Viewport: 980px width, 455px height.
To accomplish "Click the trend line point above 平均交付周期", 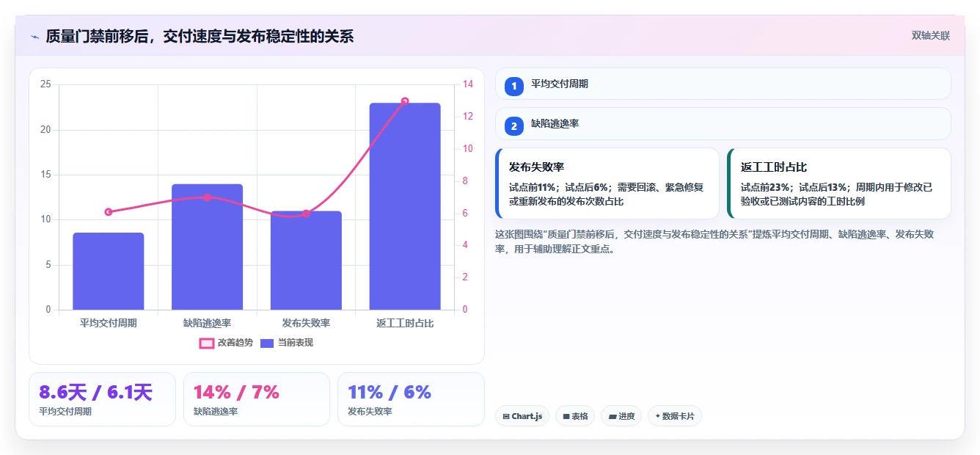I will coord(109,212).
